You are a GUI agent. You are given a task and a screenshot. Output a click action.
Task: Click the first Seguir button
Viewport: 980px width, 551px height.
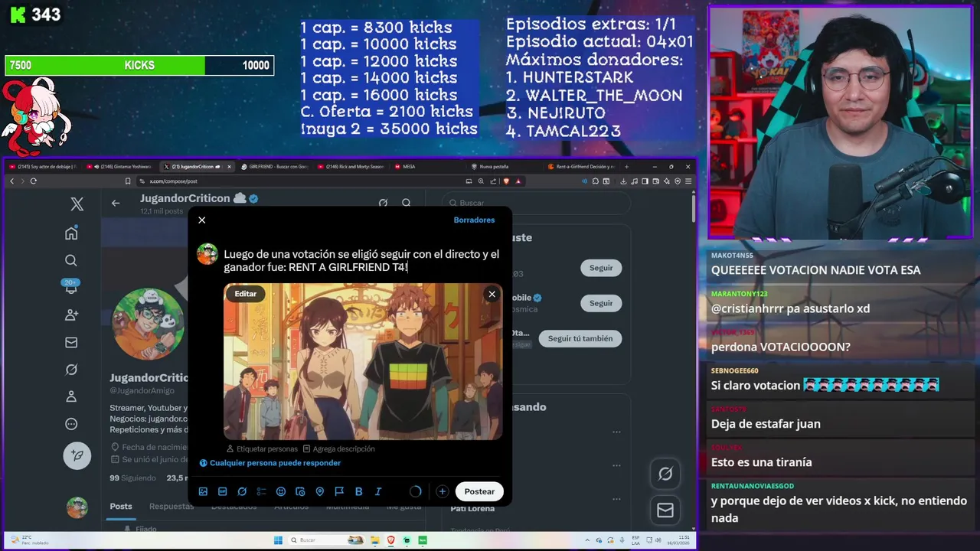point(601,268)
